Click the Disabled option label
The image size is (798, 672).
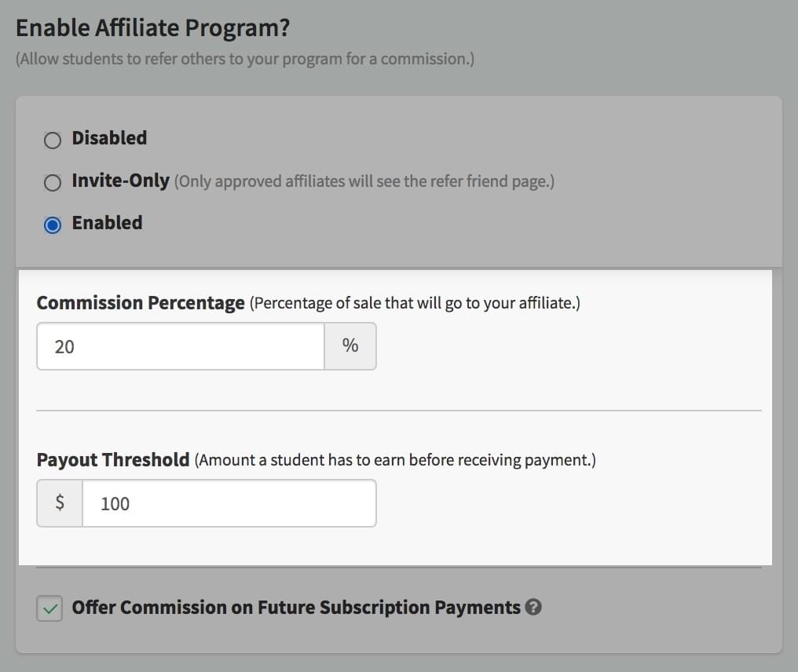(109, 138)
